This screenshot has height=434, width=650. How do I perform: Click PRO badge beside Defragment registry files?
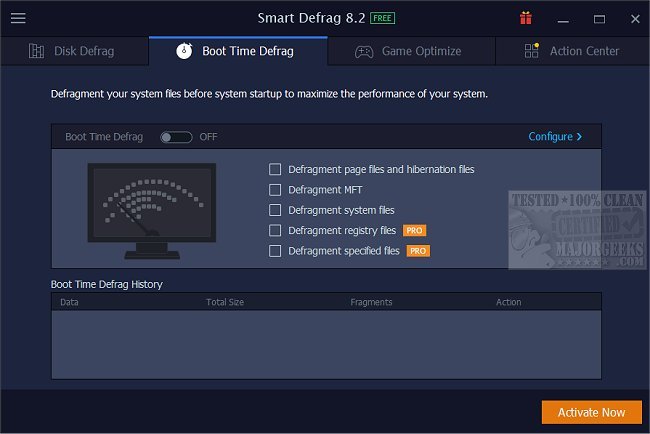click(x=415, y=231)
